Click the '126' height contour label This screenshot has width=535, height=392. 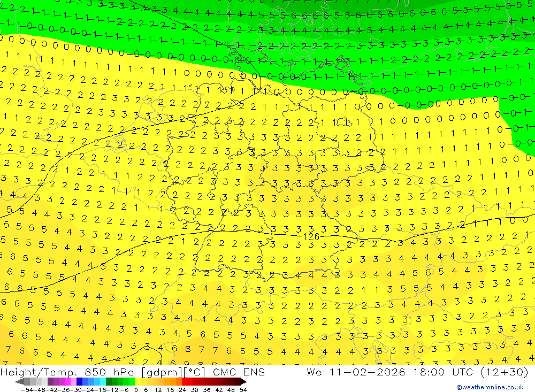(311, 236)
